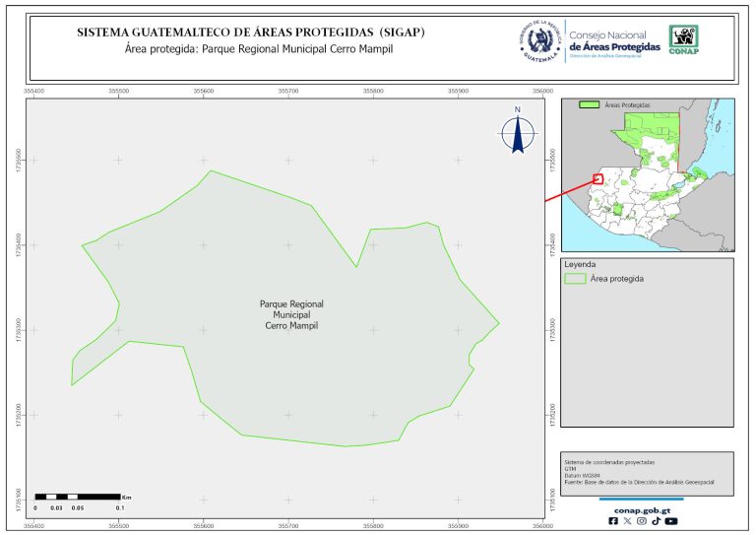Click the Parque Regional Municipal Cerro Mampil label
This screenshot has height=535, width=756.
click(x=291, y=314)
